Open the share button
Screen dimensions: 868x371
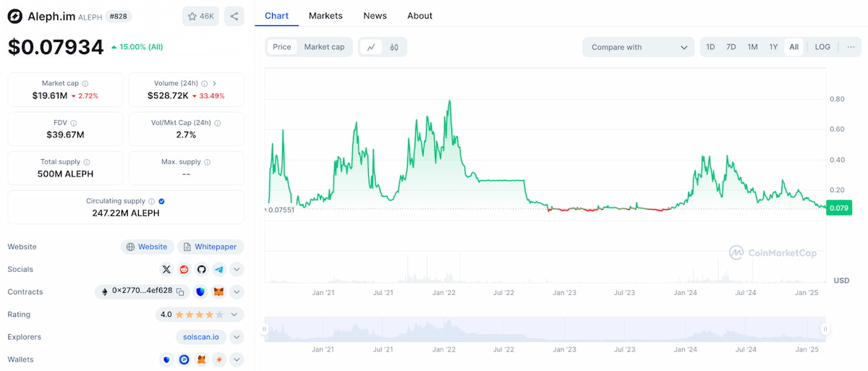pos(234,16)
